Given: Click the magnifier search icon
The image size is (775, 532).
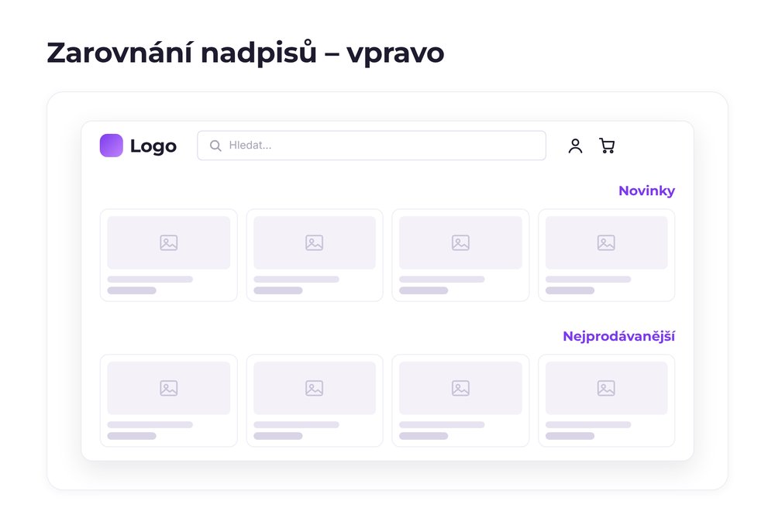Looking at the screenshot, I should pos(215,146).
